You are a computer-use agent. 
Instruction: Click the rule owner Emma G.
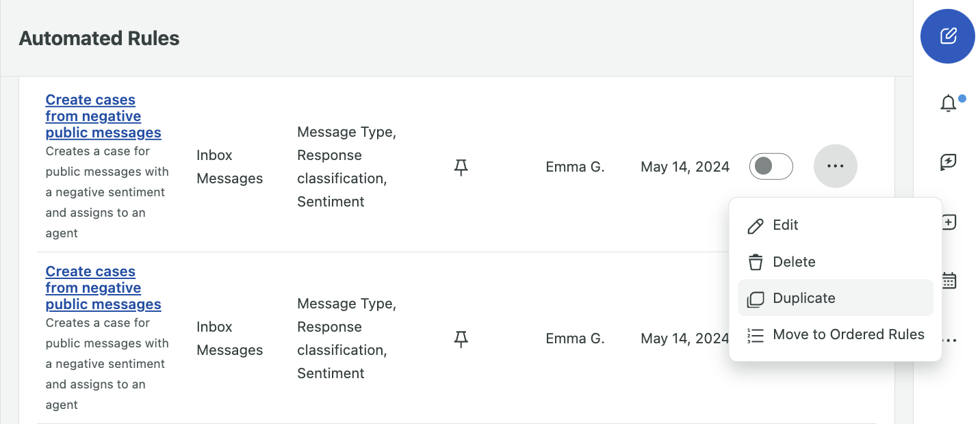tap(575, 166)
